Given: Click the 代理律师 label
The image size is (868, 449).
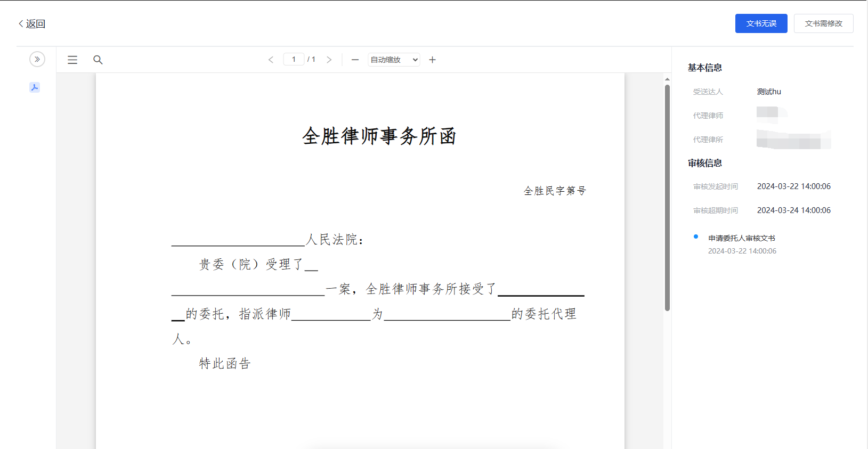Looking at the screenshot, I should click(x=708, y=116).
